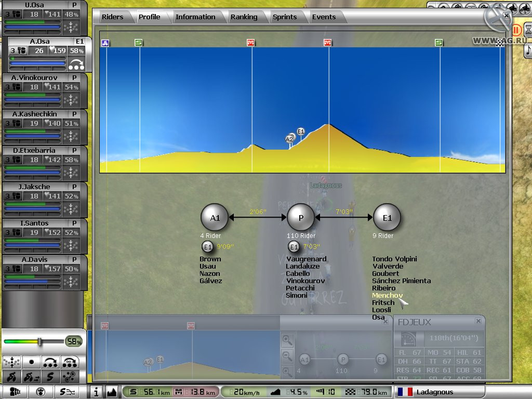The height and width of the screenshot is (399, 532).
Task: Select the infinite relay order icon
Action: [70, 362]
